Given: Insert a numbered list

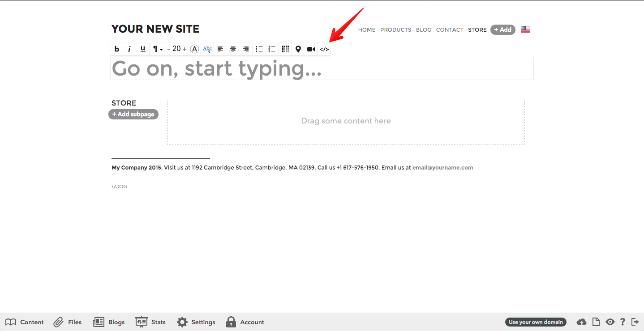Looking at the screenshot, I should [272, 49].
